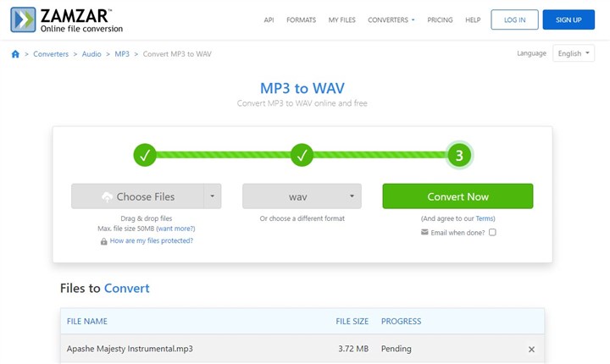Click the envelope icon beside Email when done
610x364 pixels.
(424, 232)
